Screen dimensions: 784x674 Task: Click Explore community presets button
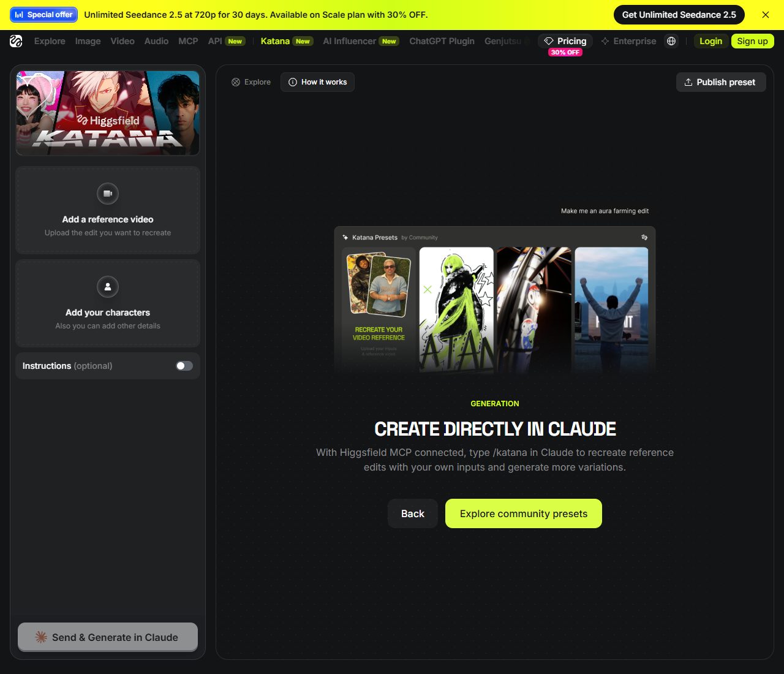[524, 513]
